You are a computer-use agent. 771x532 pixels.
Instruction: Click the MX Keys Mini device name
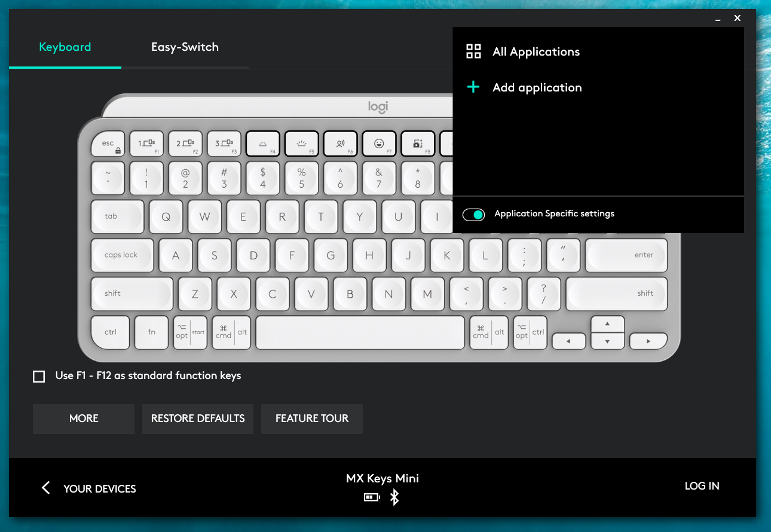pyautogui.click(x=383, y=478)
